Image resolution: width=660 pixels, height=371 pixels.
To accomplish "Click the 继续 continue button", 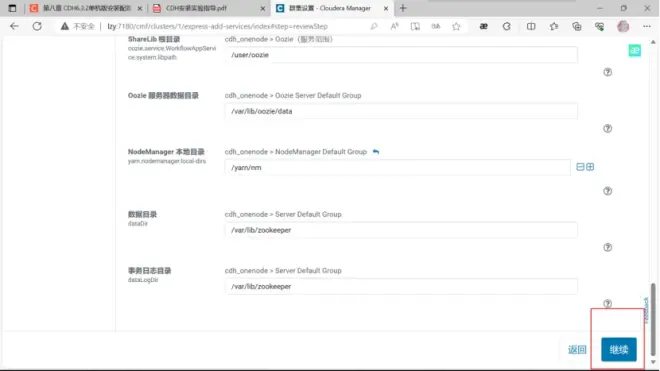I will [x=618, y=349].
